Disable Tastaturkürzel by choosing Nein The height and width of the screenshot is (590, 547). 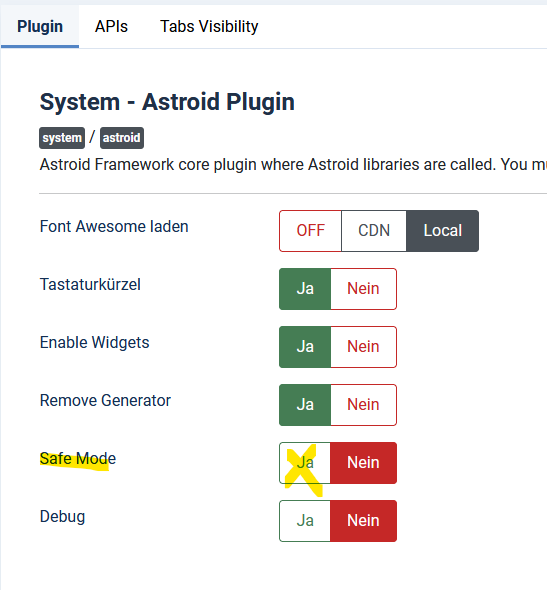[363, 289]
